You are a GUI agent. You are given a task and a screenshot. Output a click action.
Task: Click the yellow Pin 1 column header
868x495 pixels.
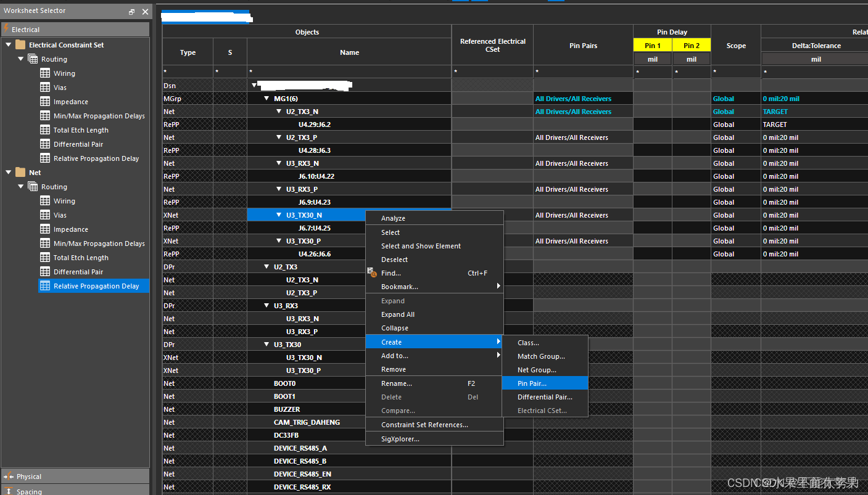(x=653, y=46)
